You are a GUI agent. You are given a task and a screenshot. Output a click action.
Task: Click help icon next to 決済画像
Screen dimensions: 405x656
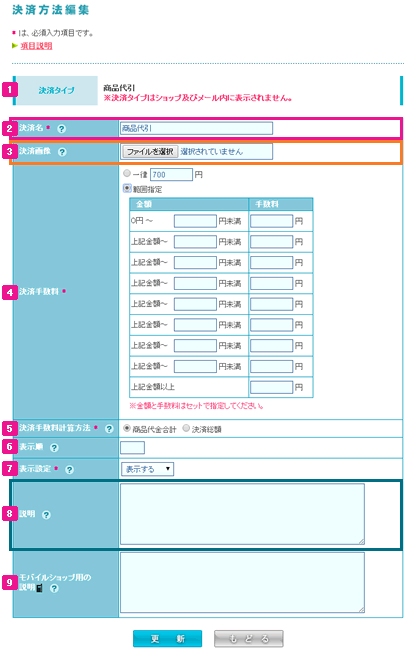62,152
